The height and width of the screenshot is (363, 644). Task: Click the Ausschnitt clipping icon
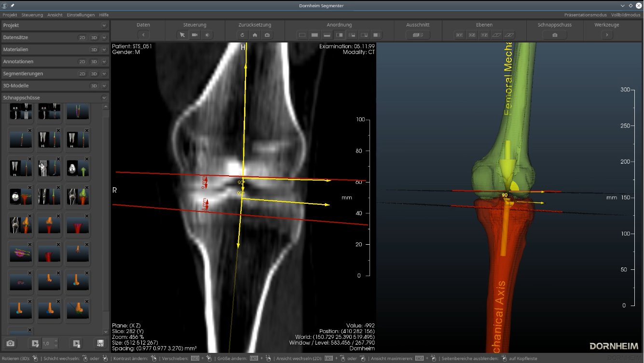pos(418,35)
